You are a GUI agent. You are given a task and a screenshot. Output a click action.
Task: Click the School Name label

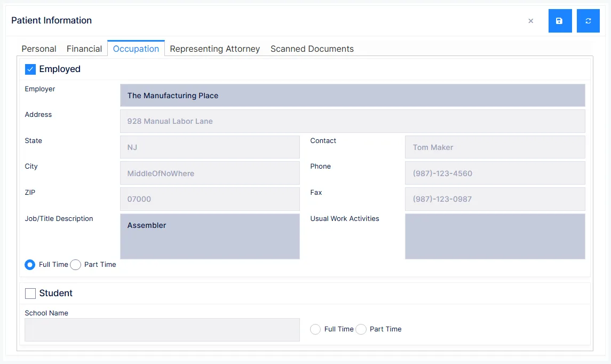[46, 313]
